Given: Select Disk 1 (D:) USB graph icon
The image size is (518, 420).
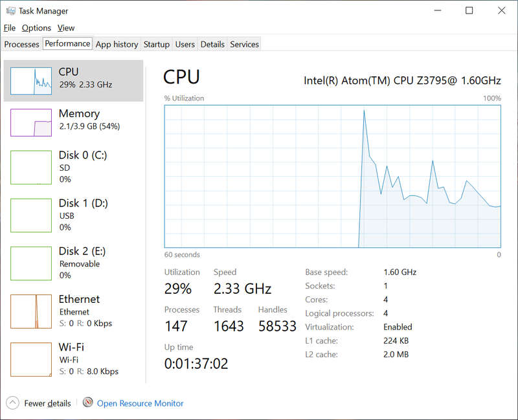Looking at the screenshot, I should [31, 215].
